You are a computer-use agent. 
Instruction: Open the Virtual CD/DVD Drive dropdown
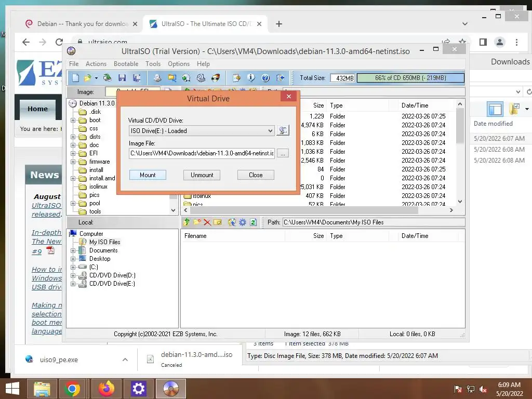[270, 130]
